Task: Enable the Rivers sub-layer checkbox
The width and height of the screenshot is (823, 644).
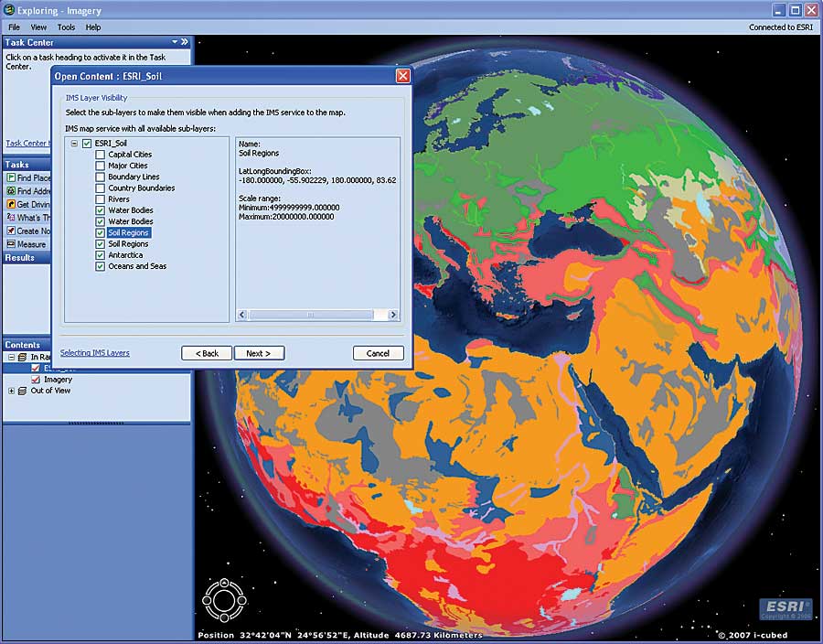Action: pos(101,199)
